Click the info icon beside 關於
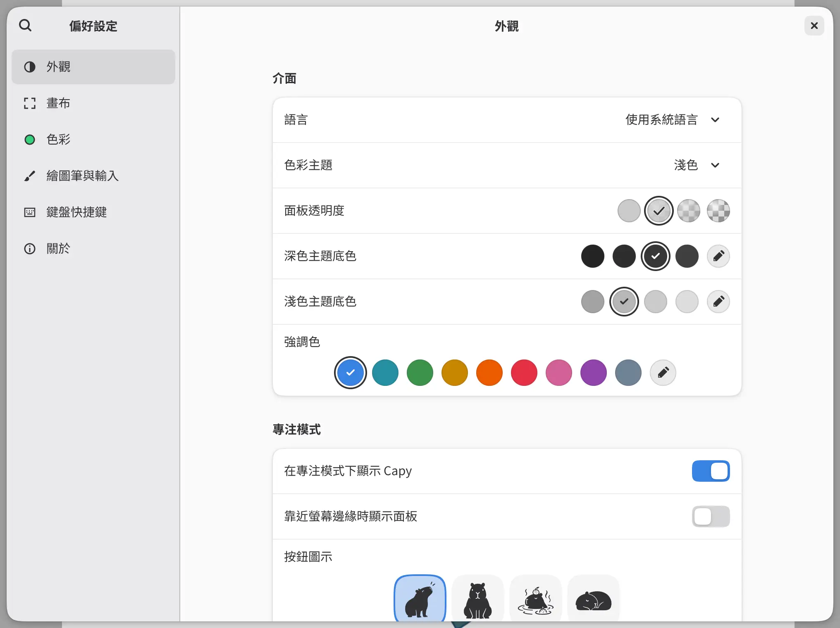The image size is (840, 628). point(30,249)
